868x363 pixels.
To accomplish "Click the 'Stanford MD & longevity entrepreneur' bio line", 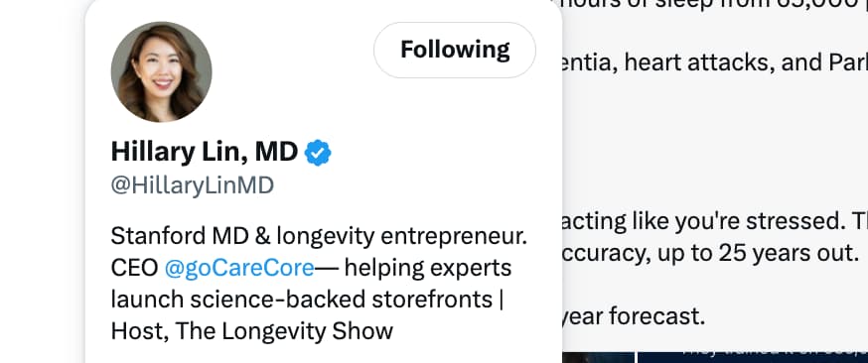I will pos(319,236).
